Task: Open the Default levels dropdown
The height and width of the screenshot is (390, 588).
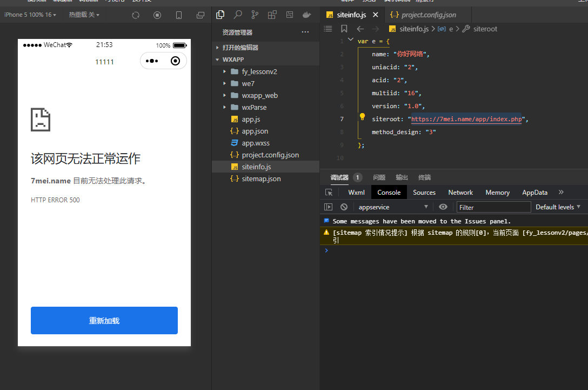Action: click(x=558, y=207)
